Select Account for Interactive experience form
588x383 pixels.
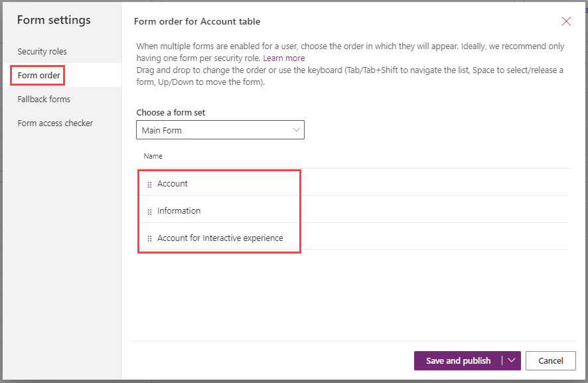pos(352,238)
